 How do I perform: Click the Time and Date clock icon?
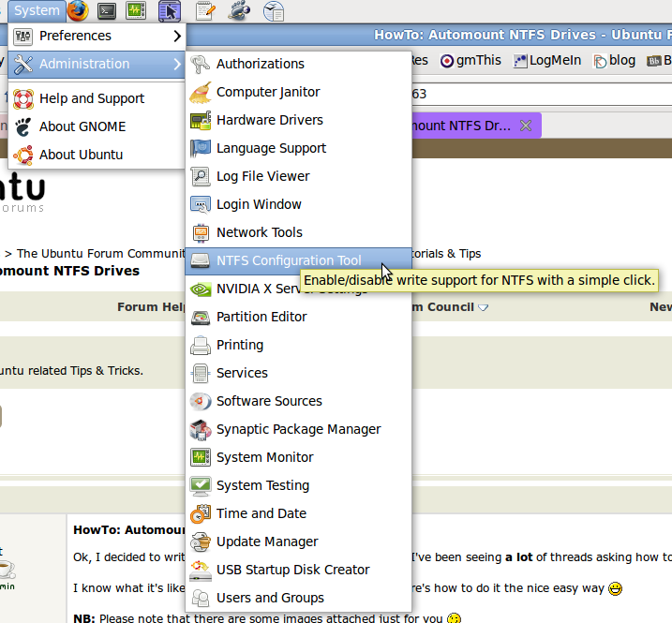(x=201, y=513)
